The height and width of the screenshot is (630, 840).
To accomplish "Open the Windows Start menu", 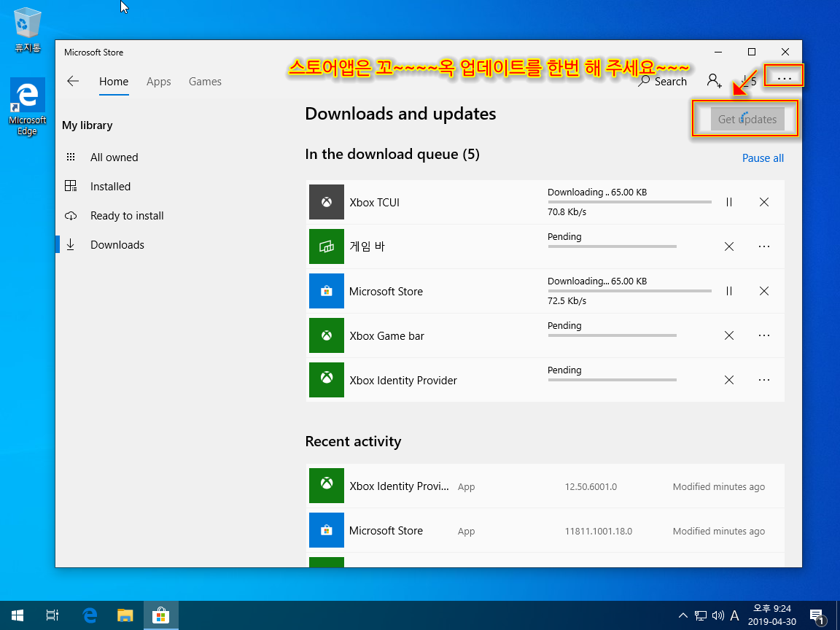I will coord(17,615).
